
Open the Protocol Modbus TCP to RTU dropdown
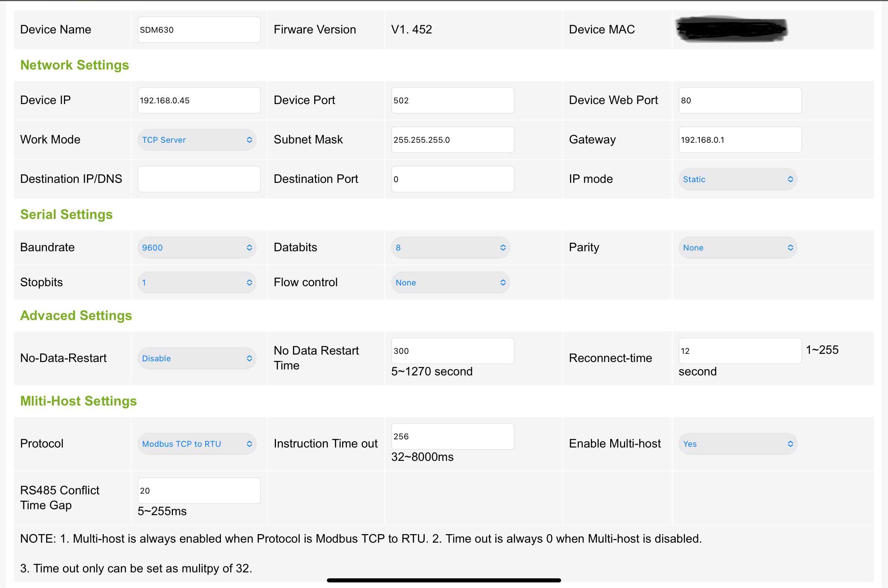pyautogui.click(x=197, y=444)
